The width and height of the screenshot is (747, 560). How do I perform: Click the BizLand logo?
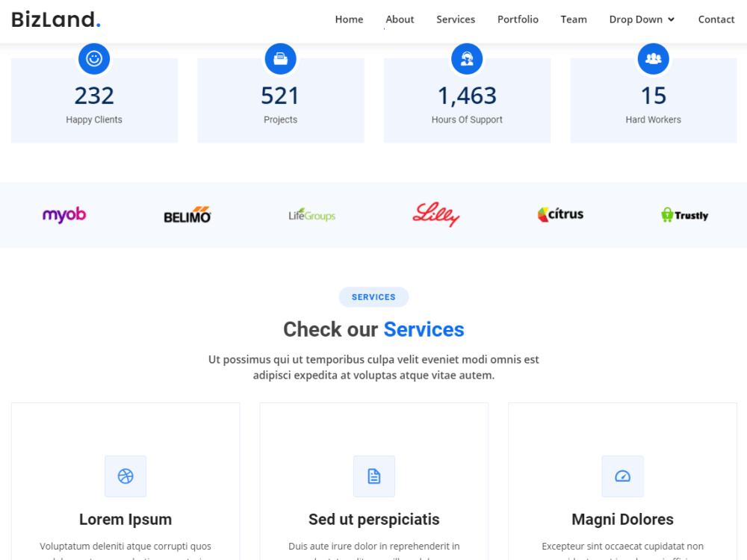pos(56,20)
